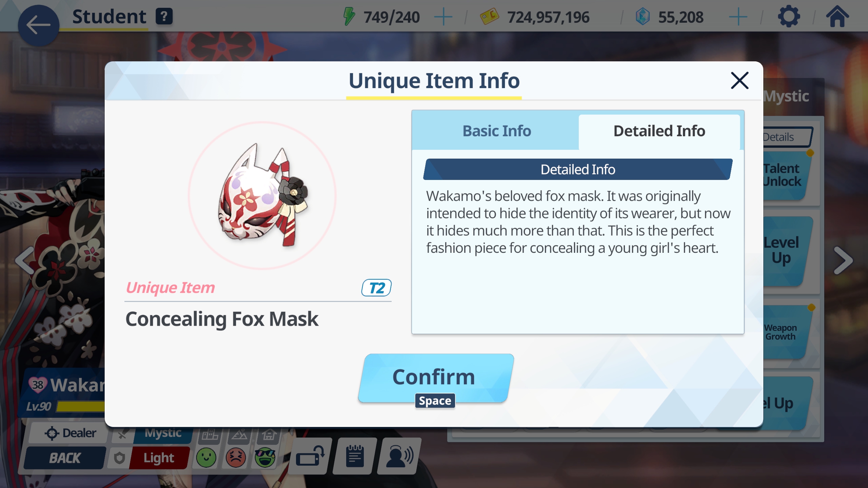Play character voice speaker icon
868x488 pixels.
coord(399,456)
